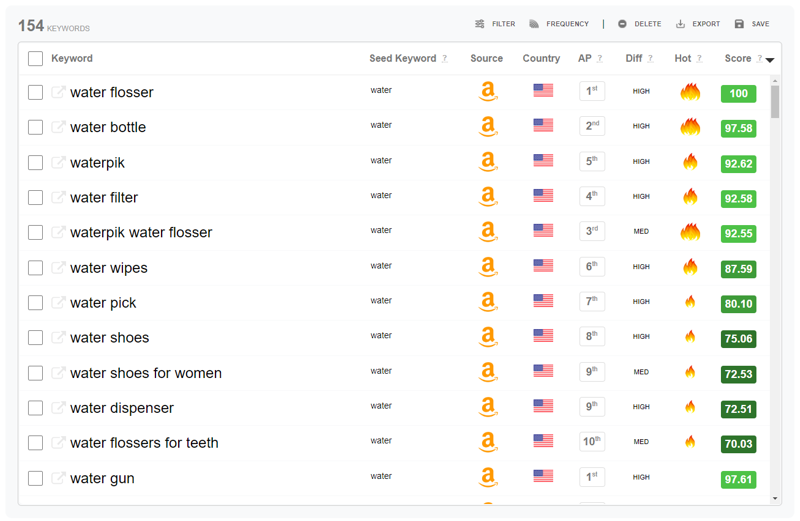Click the vertical scrollbar thumb
The height and width of the screenshot is (521, 800).
click(775, 102)
